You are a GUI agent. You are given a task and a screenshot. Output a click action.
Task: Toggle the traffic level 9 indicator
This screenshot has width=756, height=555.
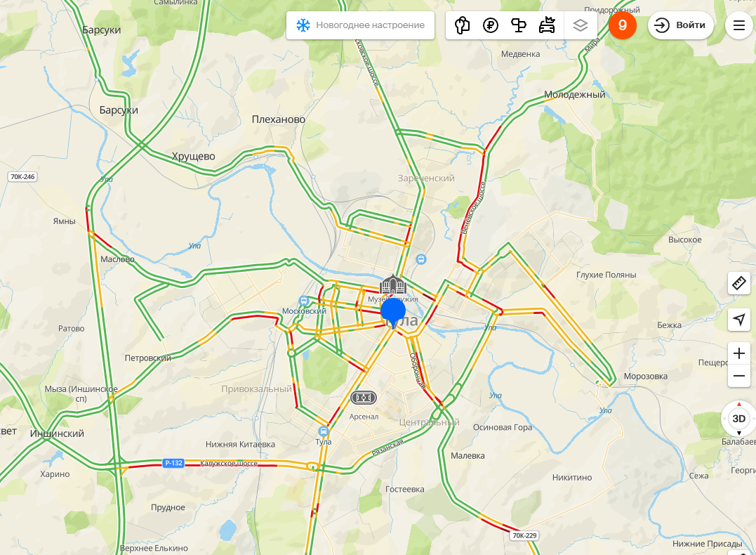coord(623,25)
